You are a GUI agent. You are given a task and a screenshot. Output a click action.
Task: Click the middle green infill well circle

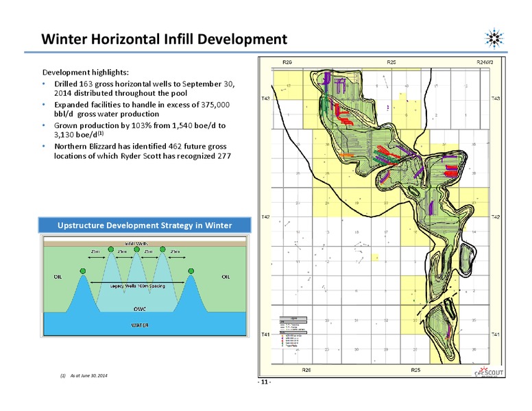[136, 249]
